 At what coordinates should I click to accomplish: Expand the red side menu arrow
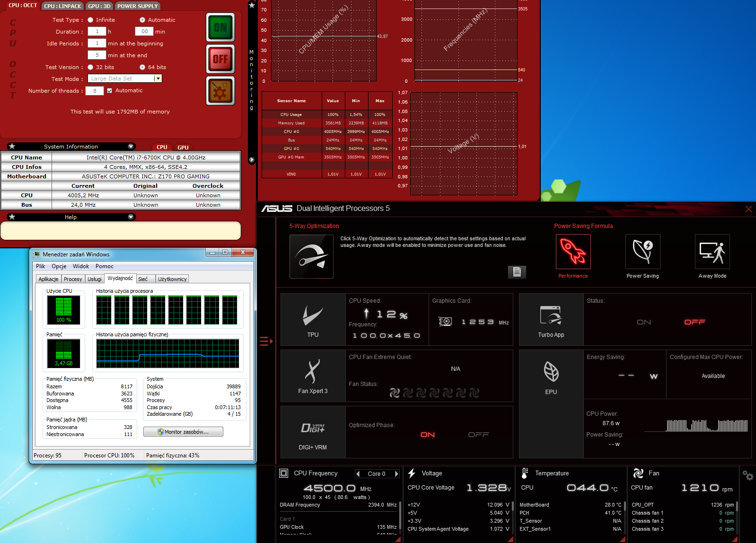(266, 341)
